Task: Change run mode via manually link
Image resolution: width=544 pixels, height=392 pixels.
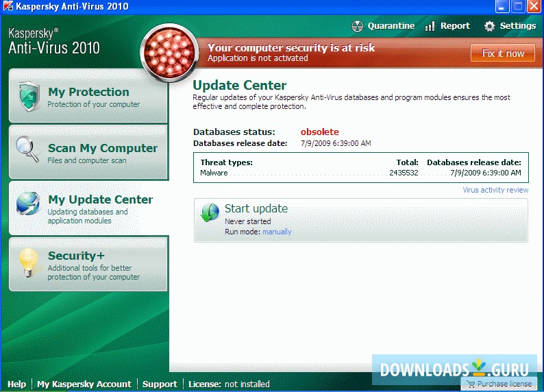Action: [x=277, y=232]
